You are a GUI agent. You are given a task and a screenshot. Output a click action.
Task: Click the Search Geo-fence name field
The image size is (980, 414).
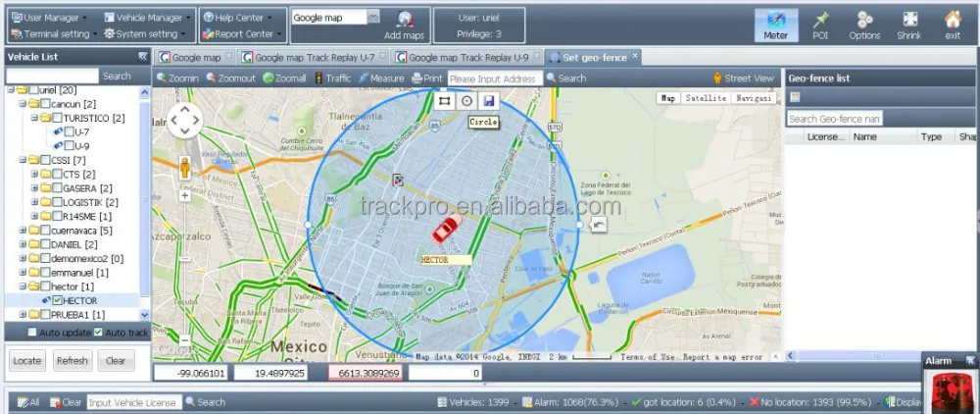click(834, 119)
